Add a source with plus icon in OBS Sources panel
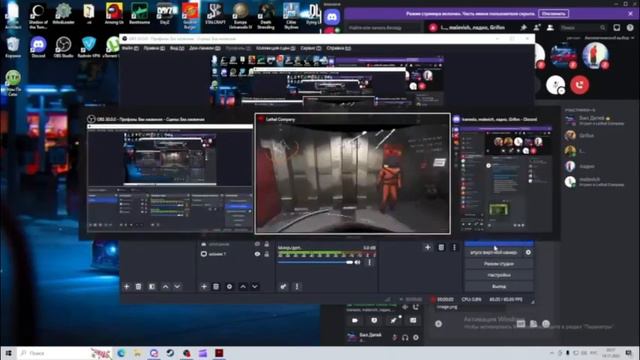The width and height of the screenshot is (640, 360). click(204, 287)
